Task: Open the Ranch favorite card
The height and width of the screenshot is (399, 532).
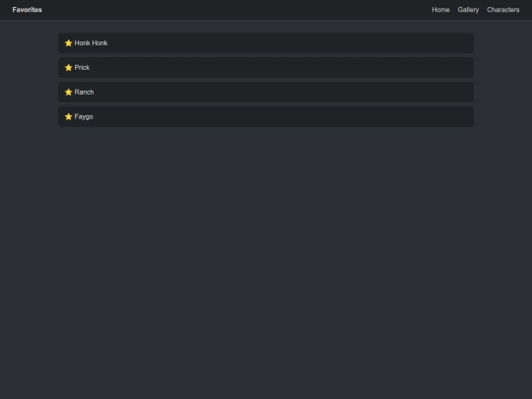Action: click(x=266, y=92)
